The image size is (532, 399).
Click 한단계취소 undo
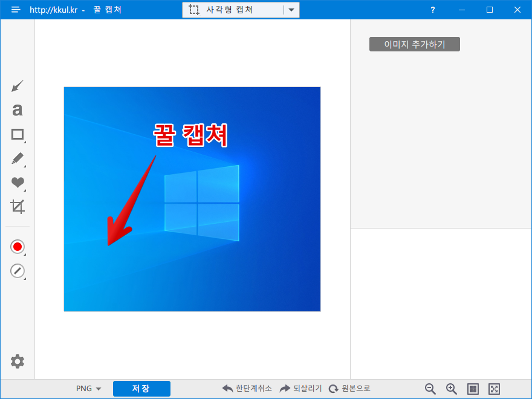pos(247,389)
